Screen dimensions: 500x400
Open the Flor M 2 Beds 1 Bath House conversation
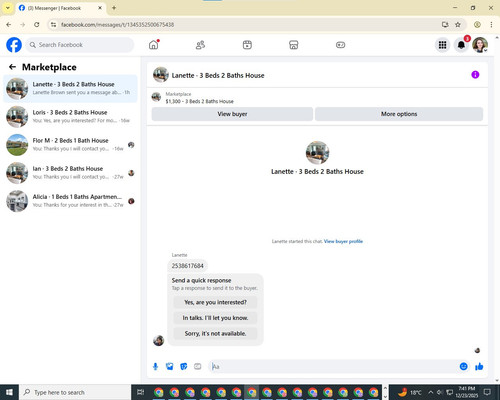[70, 145]
